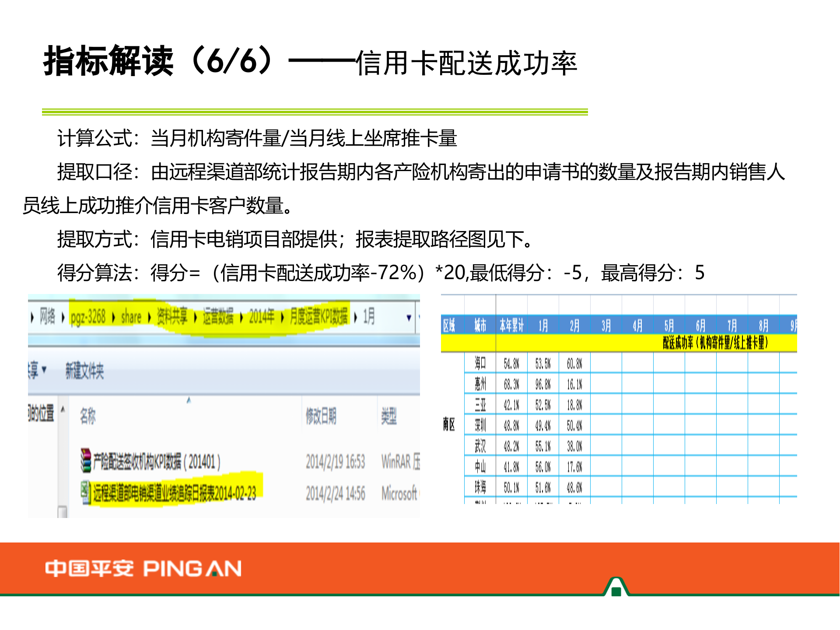The width and height of the screenshot is (840, 630).
Task: Click the breadcrumb arrow after 运营数据
Action: pos(241,318)
